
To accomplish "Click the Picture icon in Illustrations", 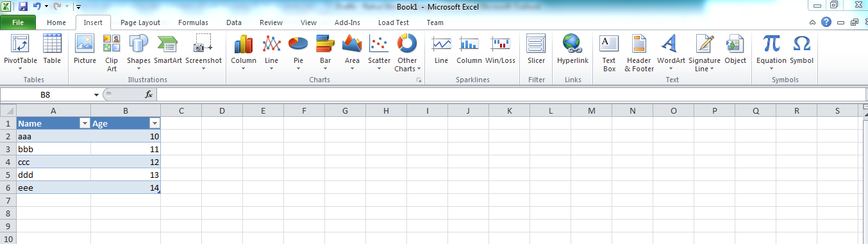I will click(85, 53).
